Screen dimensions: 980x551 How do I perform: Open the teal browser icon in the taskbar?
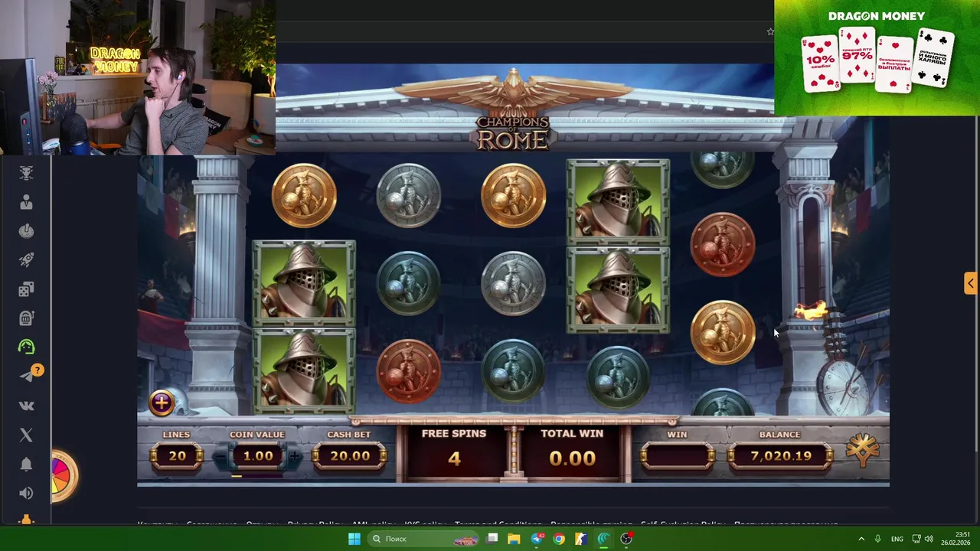[603, 539]
